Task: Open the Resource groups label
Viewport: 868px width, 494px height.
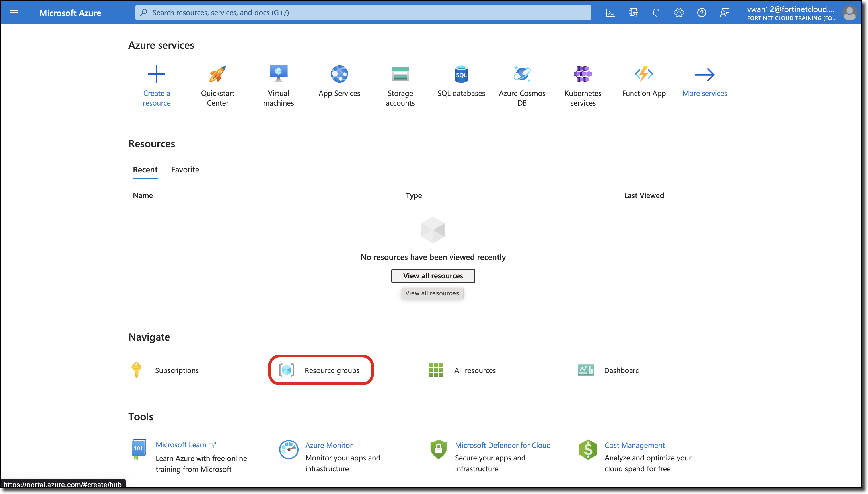Action: (332, 370)
